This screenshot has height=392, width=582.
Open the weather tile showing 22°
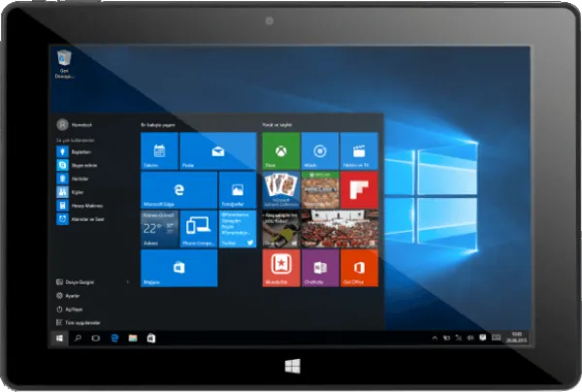159,229
